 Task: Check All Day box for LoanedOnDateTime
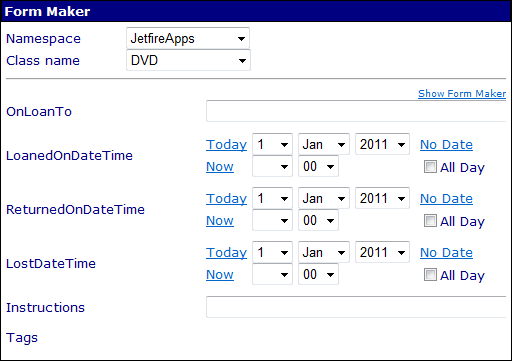pos(430,167)
